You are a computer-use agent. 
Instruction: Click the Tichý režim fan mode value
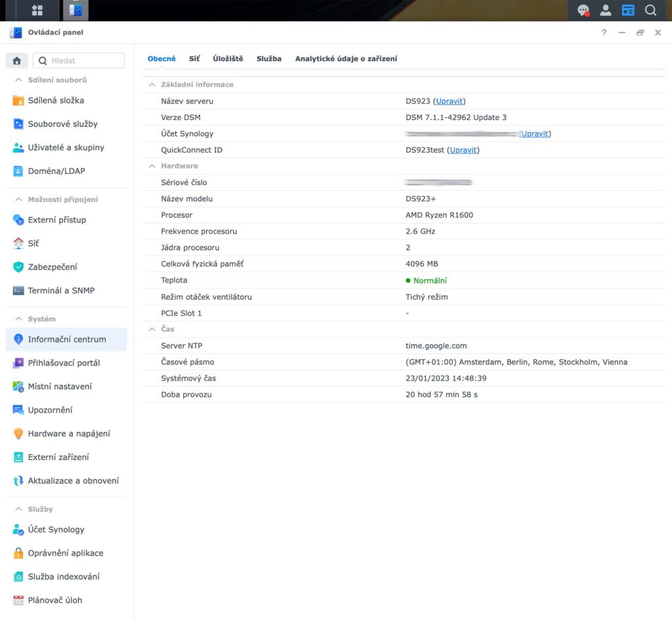click(x=427, y=297)
